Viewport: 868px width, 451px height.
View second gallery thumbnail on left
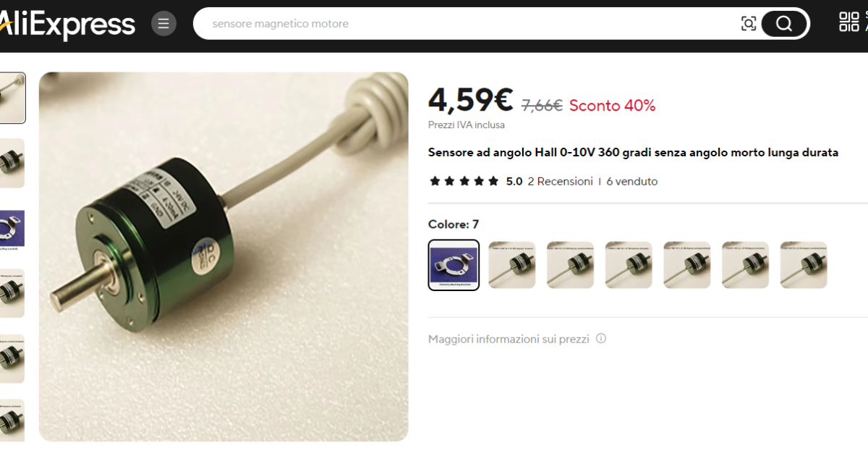coord(12,163)
